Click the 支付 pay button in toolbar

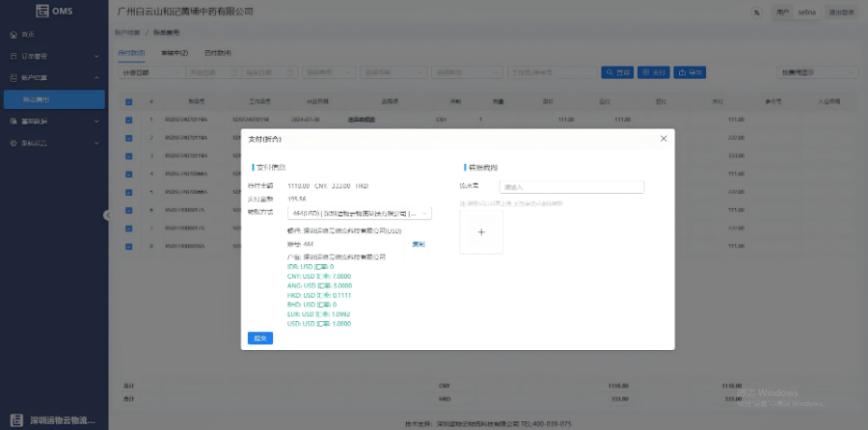(653, 72)
